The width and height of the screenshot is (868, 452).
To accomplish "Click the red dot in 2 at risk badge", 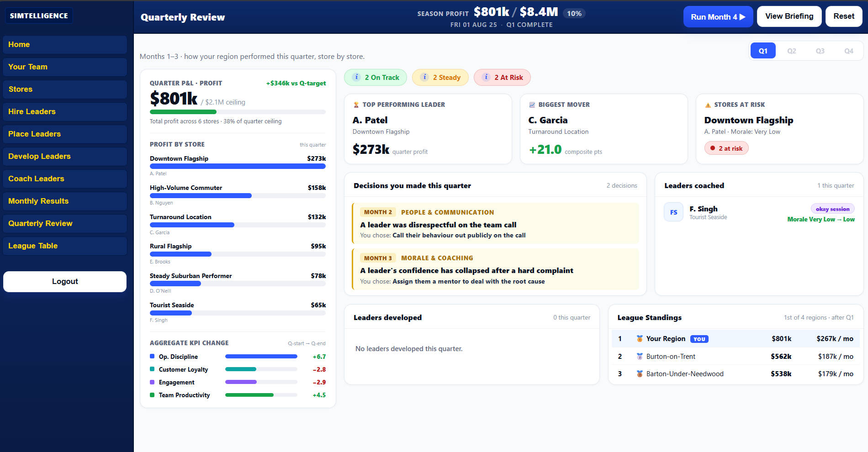I will tap(712, 148).
